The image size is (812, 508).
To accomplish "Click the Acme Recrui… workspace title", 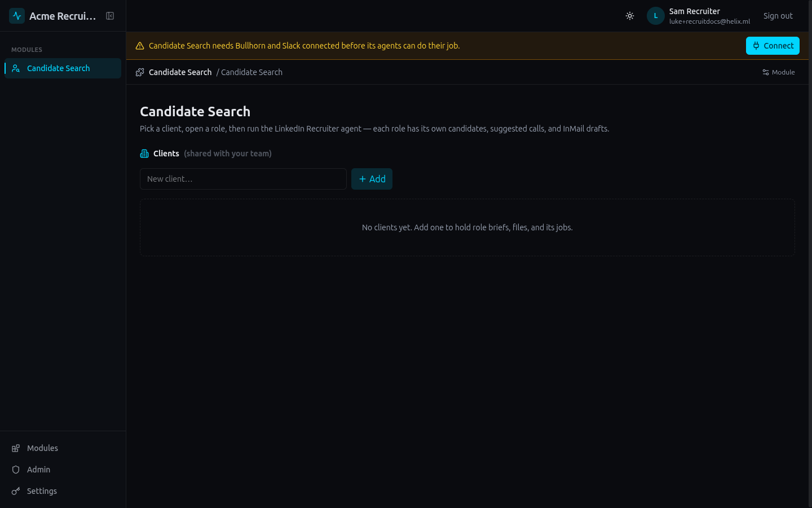I will (63, 16).
